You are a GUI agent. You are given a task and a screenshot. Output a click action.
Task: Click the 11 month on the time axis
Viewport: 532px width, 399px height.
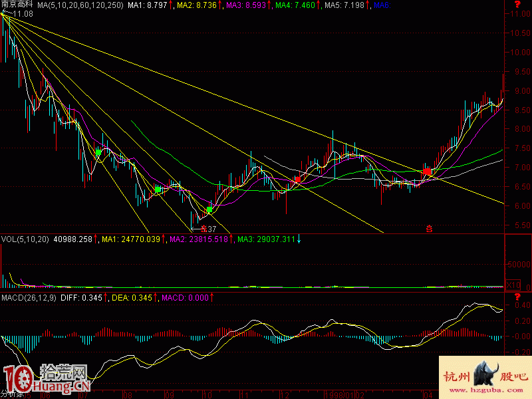(x=244, y=395)
